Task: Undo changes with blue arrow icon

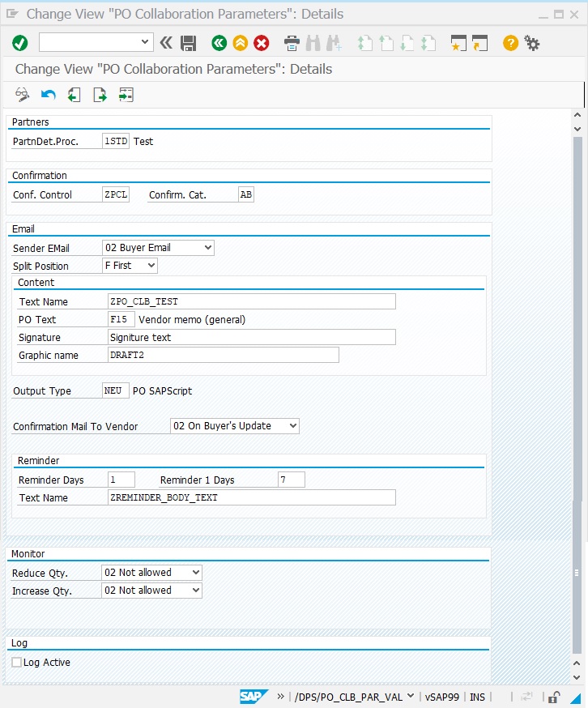Action: click(49, 95)
